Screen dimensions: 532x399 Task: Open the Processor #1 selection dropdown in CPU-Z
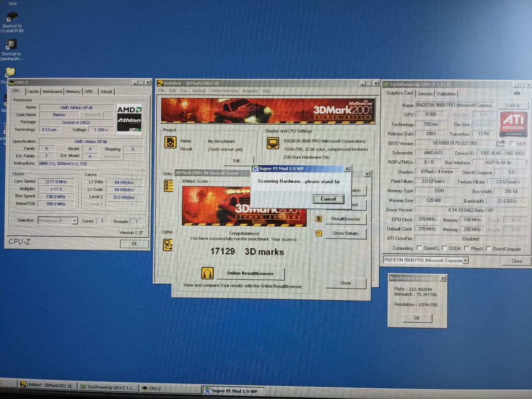click(75, 221)
